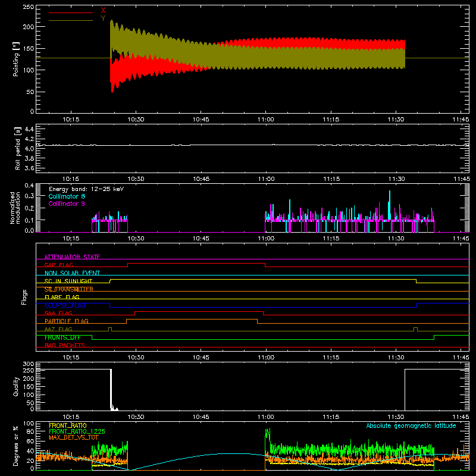Select the red X legend line sample
This screenshot has width=476, height=476.
71,12
